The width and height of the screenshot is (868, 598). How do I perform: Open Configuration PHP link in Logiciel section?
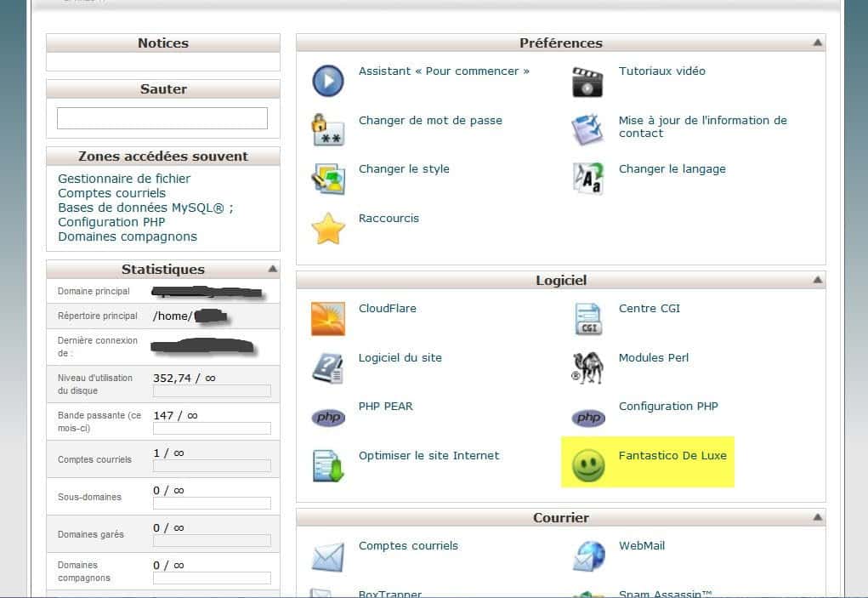(x=668, y=407)
